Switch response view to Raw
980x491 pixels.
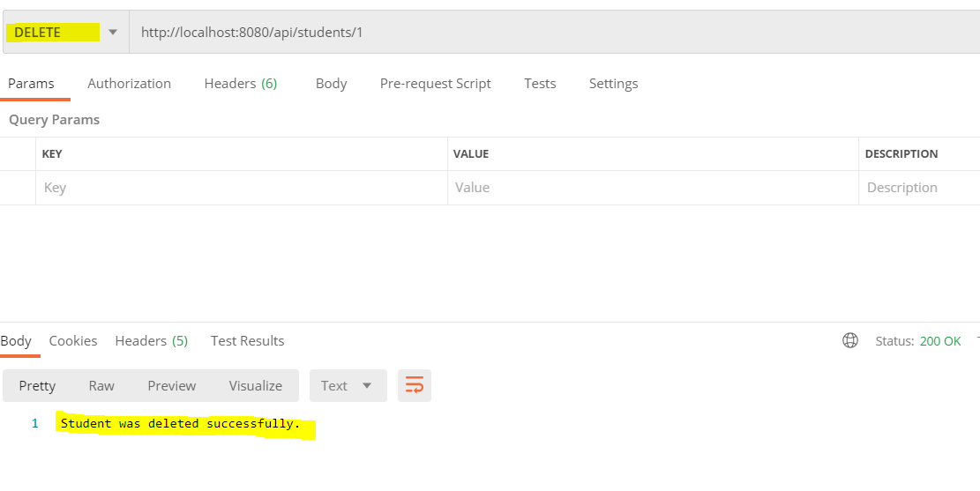tap(101, 385)
